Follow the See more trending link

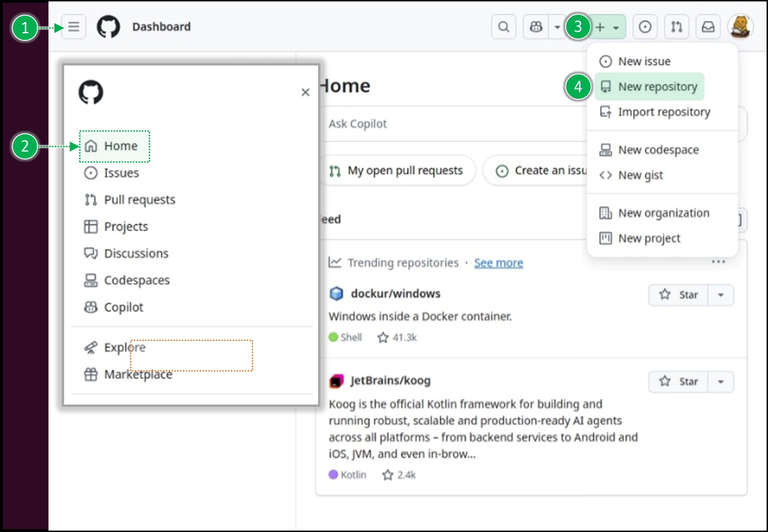[498, 263]
